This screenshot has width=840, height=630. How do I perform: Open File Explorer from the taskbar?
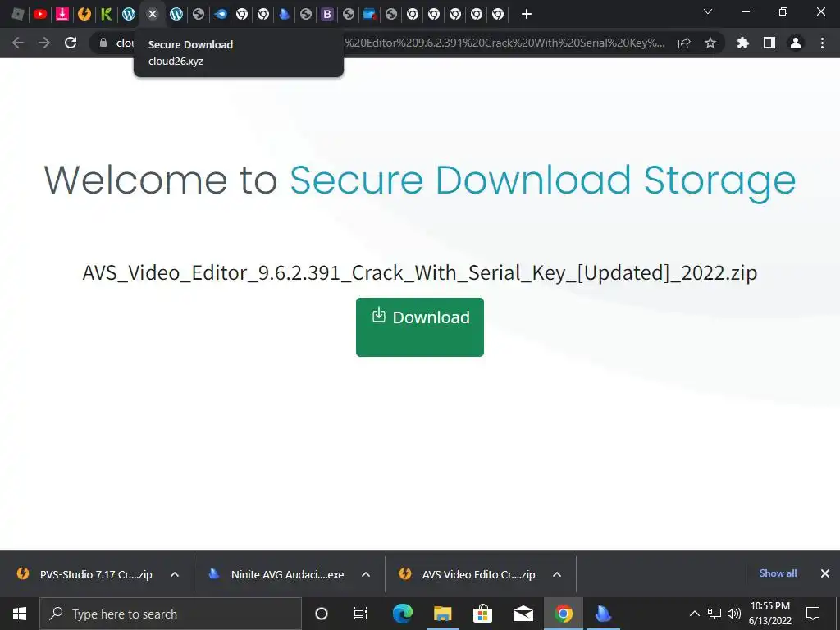pos(442,614)
